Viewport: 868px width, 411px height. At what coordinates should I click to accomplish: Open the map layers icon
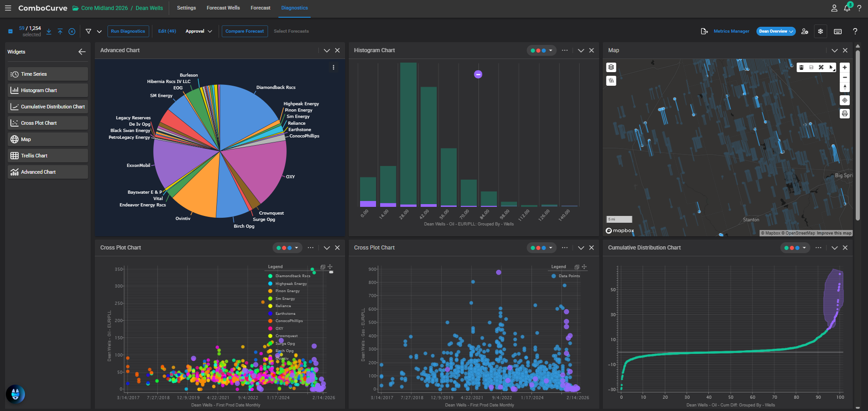point(611,67)
